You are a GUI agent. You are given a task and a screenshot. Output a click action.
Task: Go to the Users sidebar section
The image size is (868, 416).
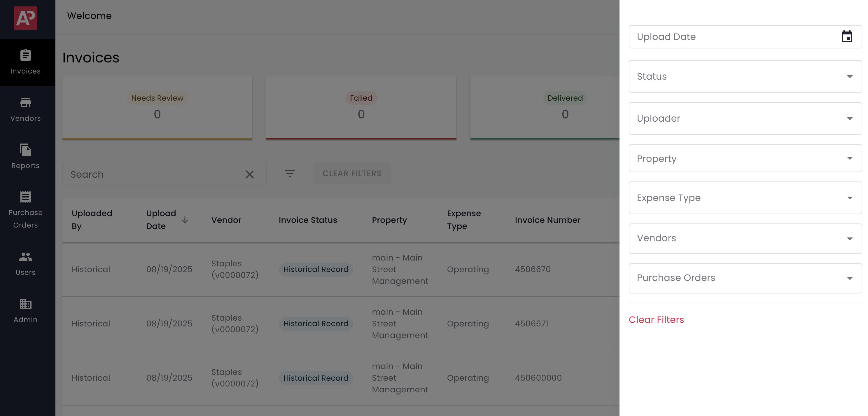coord(26,264)
